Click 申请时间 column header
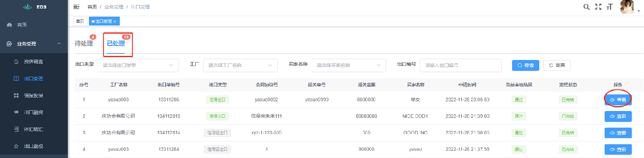Screen dimensions: 644x158 (x=467, y=85)
